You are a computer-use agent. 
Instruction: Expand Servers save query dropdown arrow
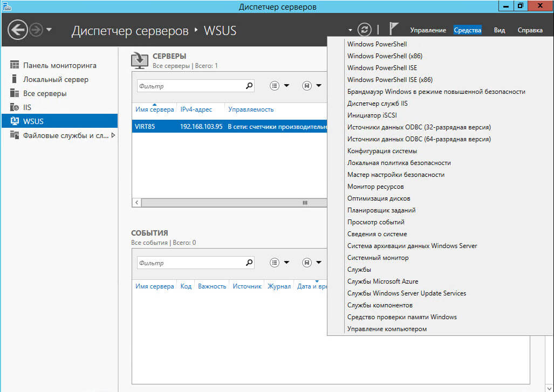[319, 85]
